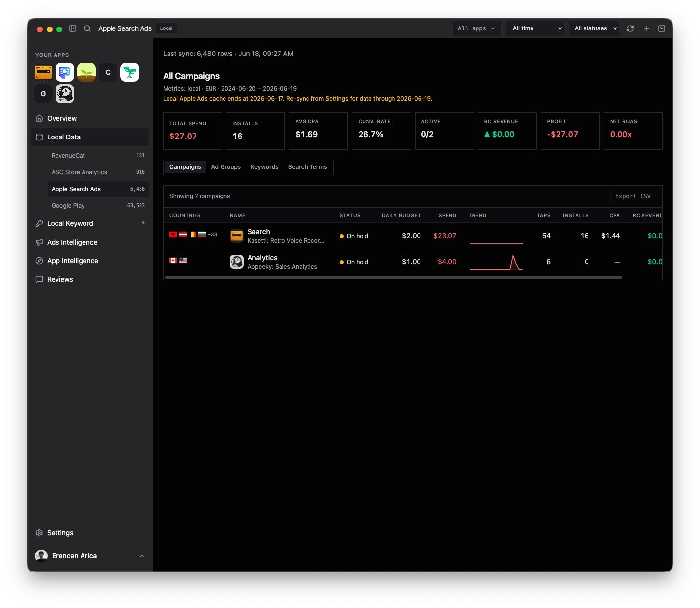Click the Local badge in title bar
Screen dimensions: 700x608
pyautogui.click(x=166, y=28)
